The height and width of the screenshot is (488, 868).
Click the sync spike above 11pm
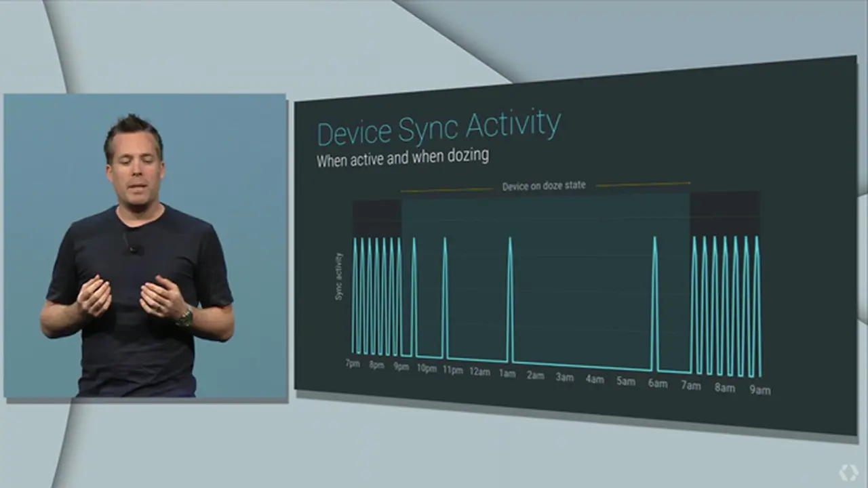click(445, 297)
